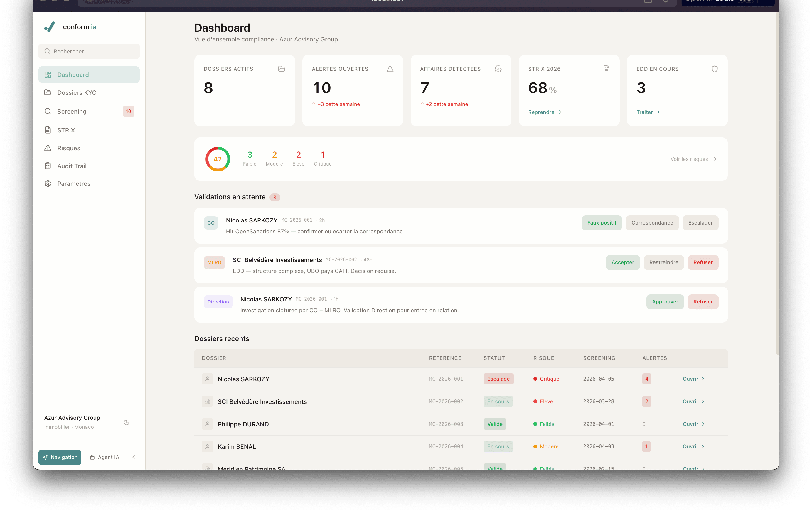Click the EDD en cours shield icon
The height and width of the screenshot is (513, 812).
tap(715, 69)
